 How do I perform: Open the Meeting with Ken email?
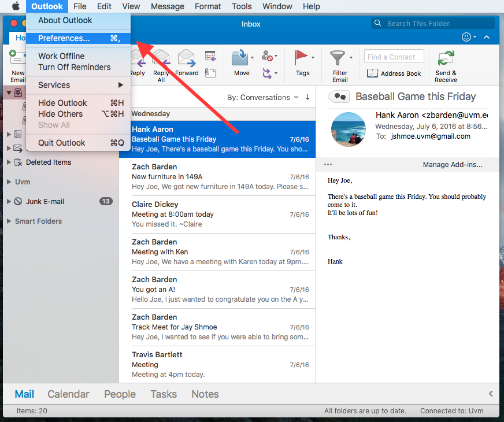click(x=217, y=252)
